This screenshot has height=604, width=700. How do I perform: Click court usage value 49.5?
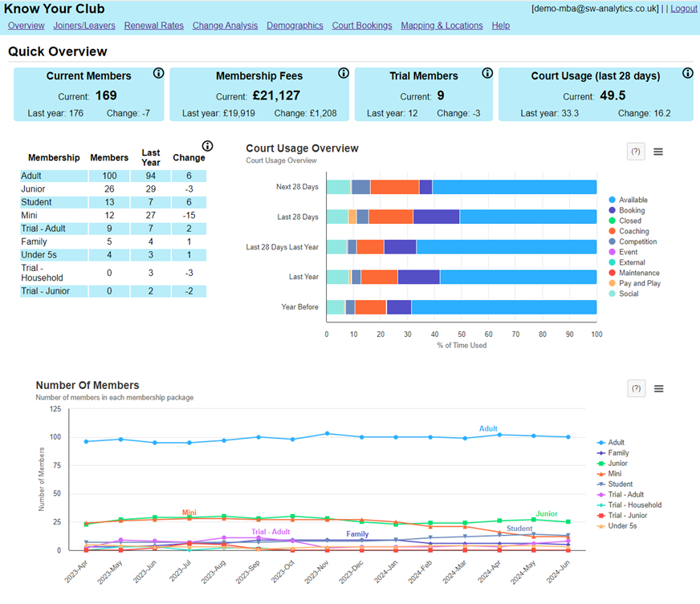[612, 95]
